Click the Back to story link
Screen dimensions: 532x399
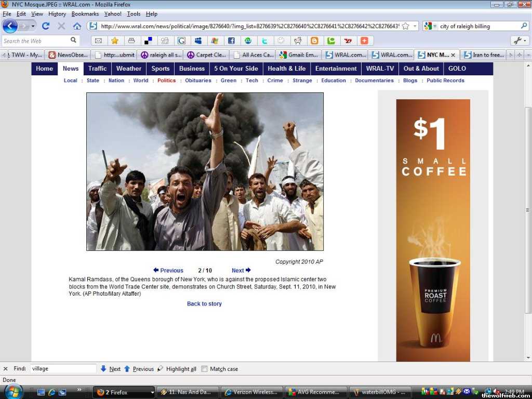[x=204, y=304]
